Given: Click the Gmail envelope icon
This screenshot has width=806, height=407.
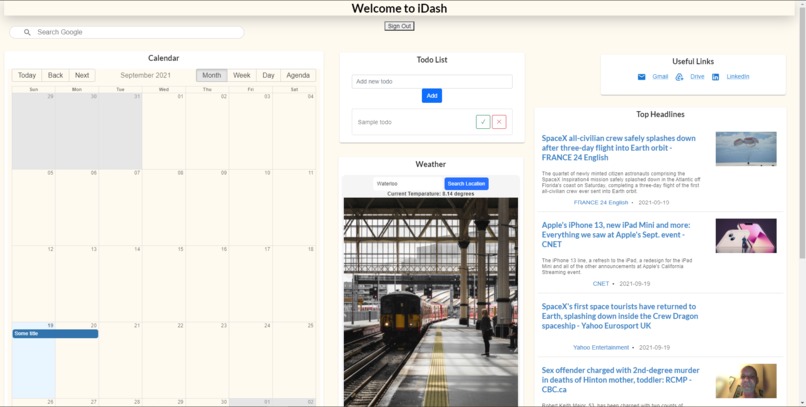Looking at the screenshot, I should (642, 77).
